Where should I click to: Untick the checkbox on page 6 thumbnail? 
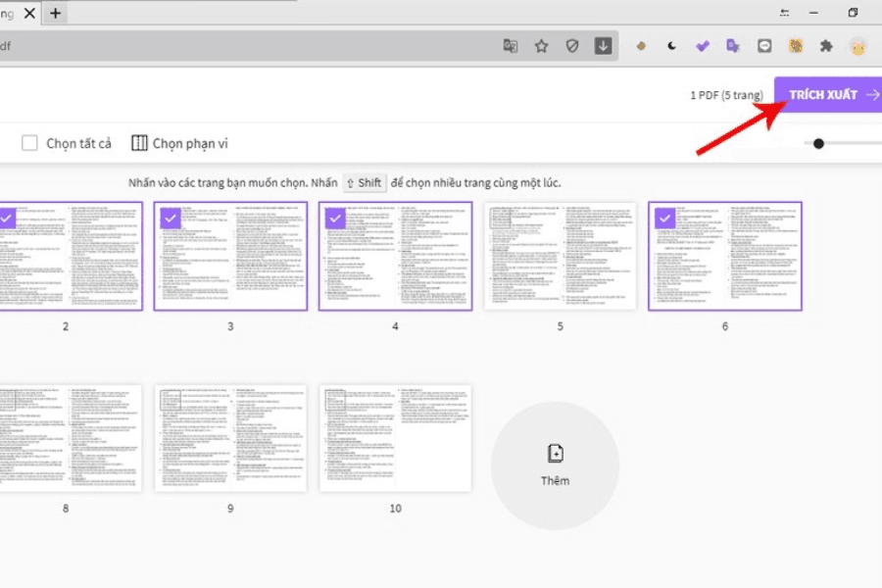click(665, 218)
